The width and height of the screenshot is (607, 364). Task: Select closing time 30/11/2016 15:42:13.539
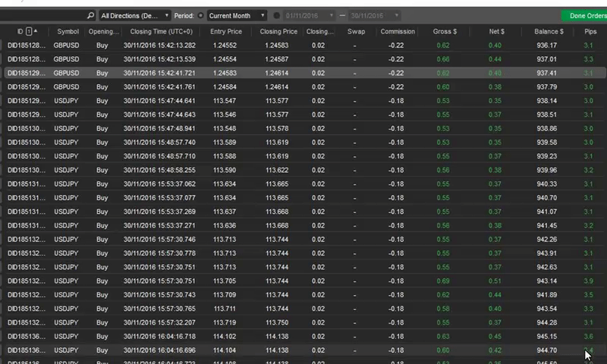point(159,59)
